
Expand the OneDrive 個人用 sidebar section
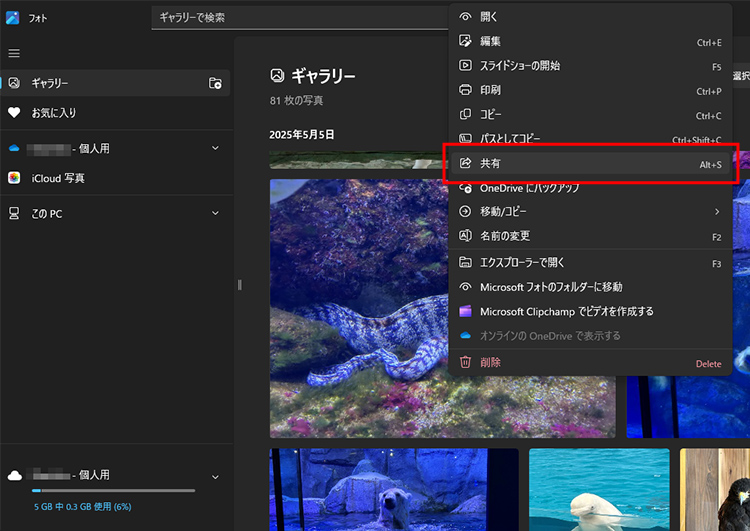point(215,148)
